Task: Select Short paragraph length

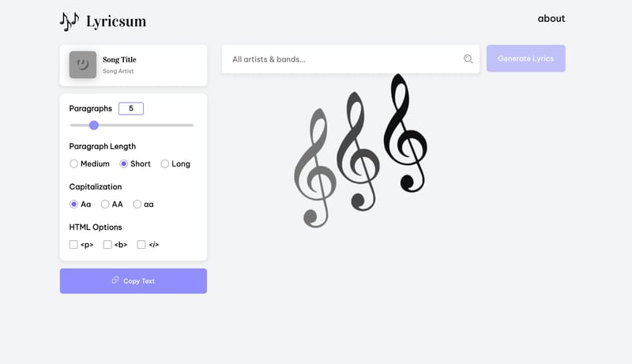Action: 124,164
